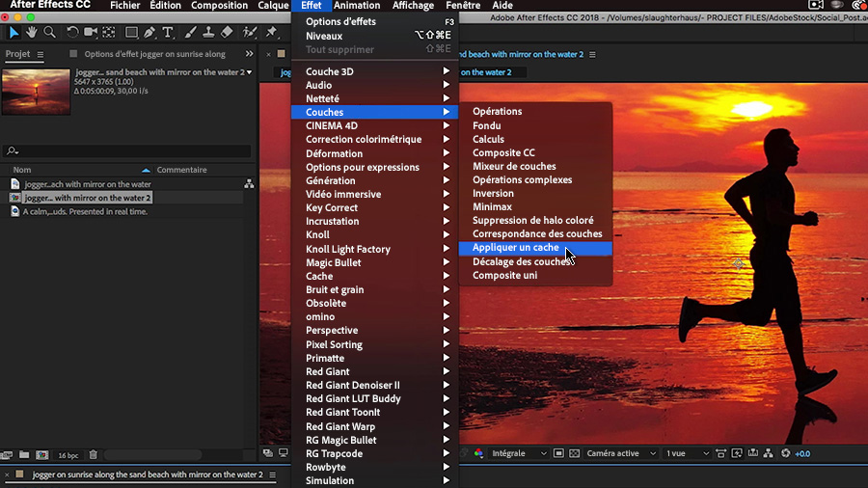Select the Clone Stamp tool
Screen dimensions: 868x488
click(x=208, y=33)
